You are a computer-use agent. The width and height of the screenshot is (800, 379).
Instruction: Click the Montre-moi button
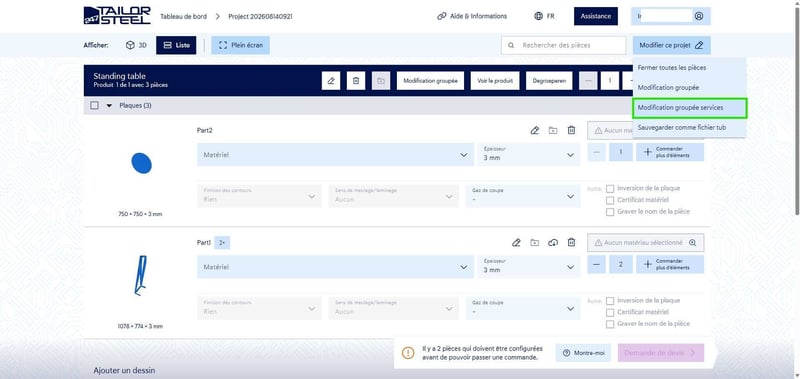click(583, 353)
